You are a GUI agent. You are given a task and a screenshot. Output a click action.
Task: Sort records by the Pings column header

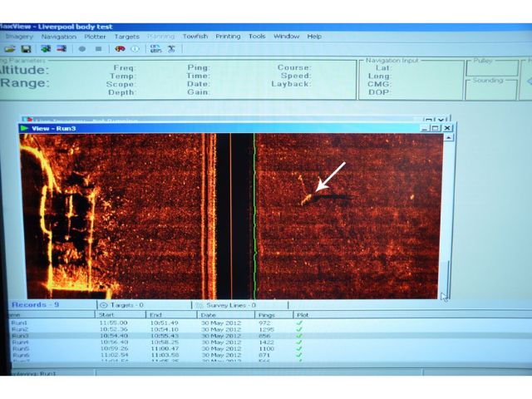tap(273, 315)
